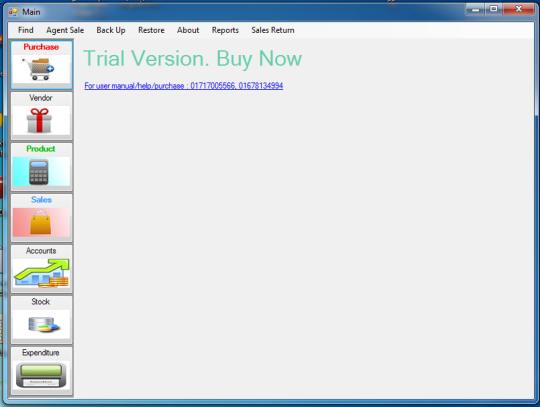This screenshot has width=540, height=407.
Task: Choose the Restore menu item
Action: pos(151,30)
